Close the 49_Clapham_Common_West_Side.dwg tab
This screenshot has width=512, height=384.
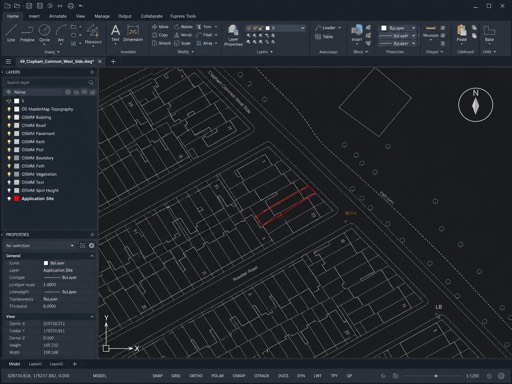pyautogui.click(x=99, y=62)
